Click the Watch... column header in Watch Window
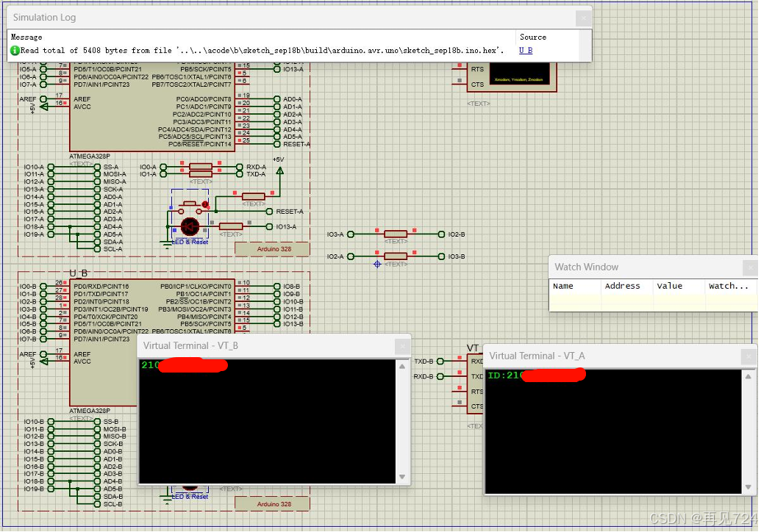The height and width of the screenshot is (532, 761). click(729, 286)
